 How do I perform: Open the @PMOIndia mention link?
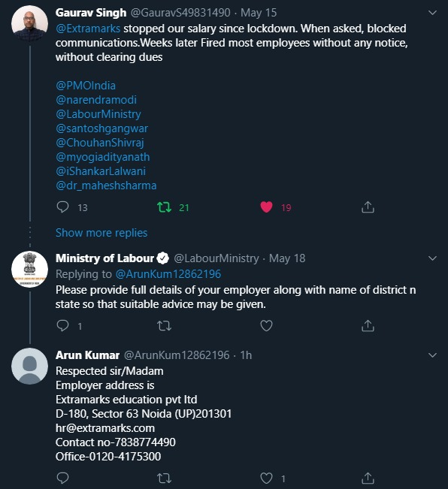point(86,86)
